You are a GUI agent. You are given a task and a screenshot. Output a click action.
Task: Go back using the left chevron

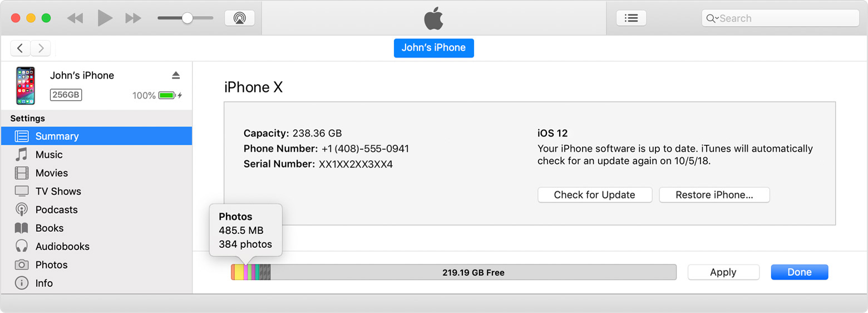pos(21,48)
